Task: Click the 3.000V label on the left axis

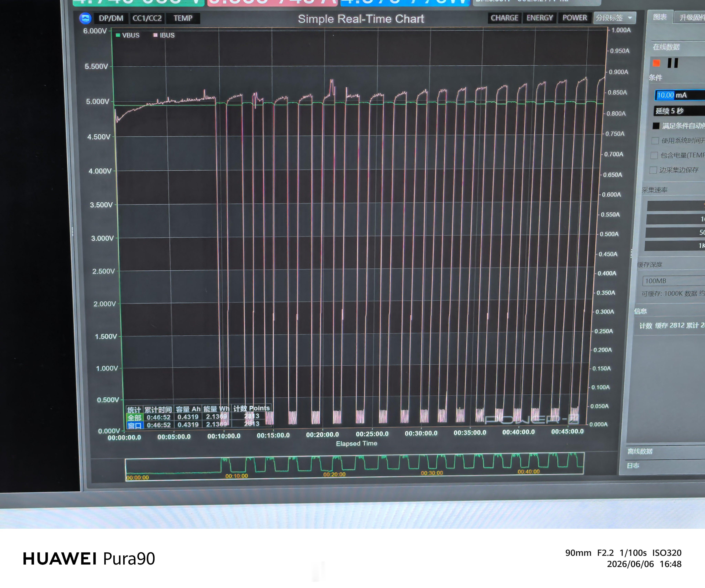Action: pyautogui.click(x=102, y=238)
